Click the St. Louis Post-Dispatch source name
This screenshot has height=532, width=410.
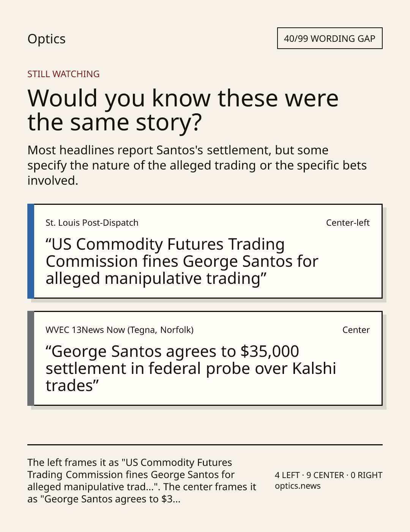[92, 223]
